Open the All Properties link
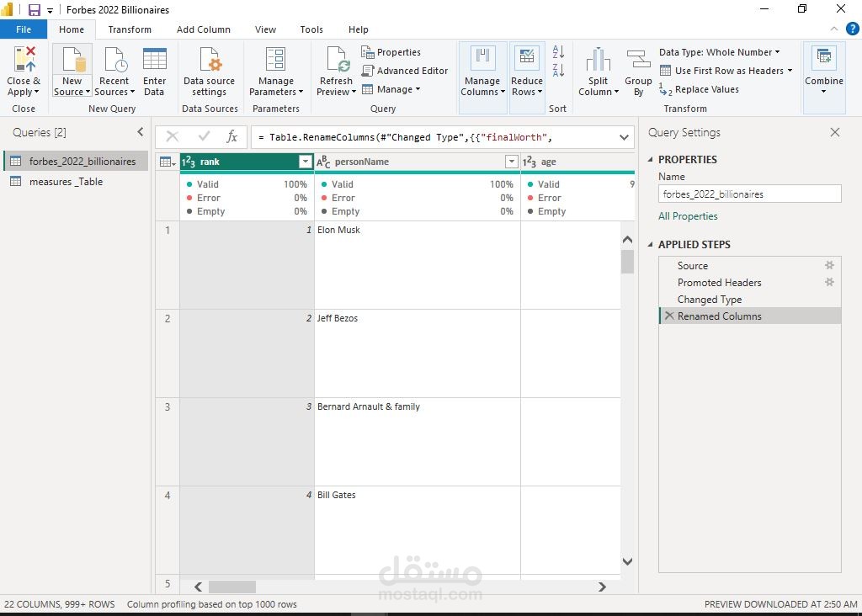The width and height of the screenshot is (862, 616). [x=688, y=216]
